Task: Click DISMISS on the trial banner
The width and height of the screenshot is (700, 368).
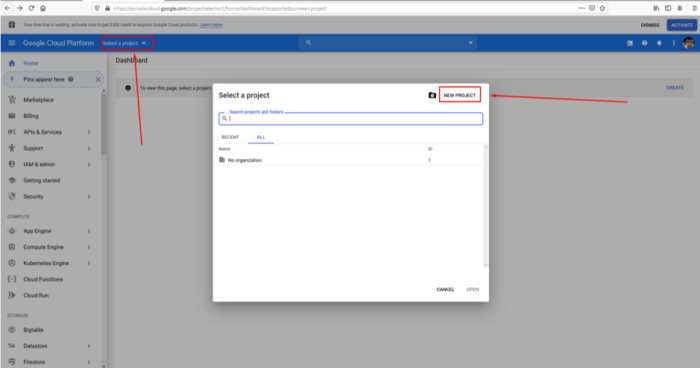Action: pos(650,25)
